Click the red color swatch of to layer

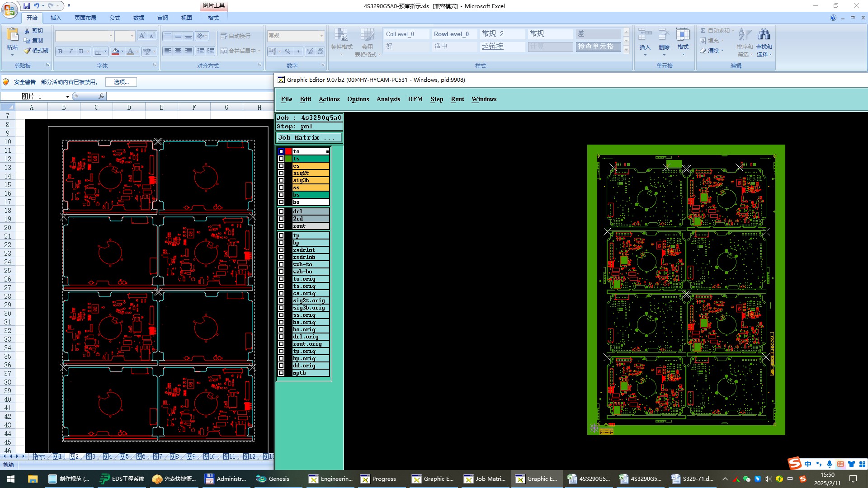point(288,151)
